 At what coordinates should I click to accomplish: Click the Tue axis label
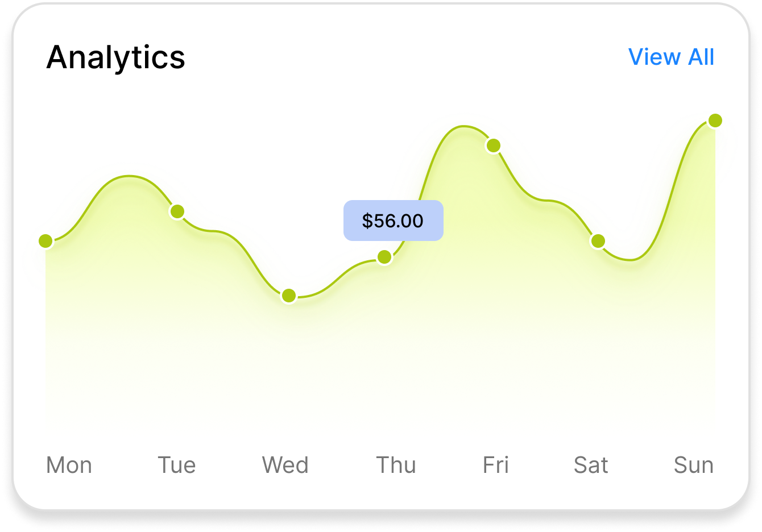click(177, 465)
